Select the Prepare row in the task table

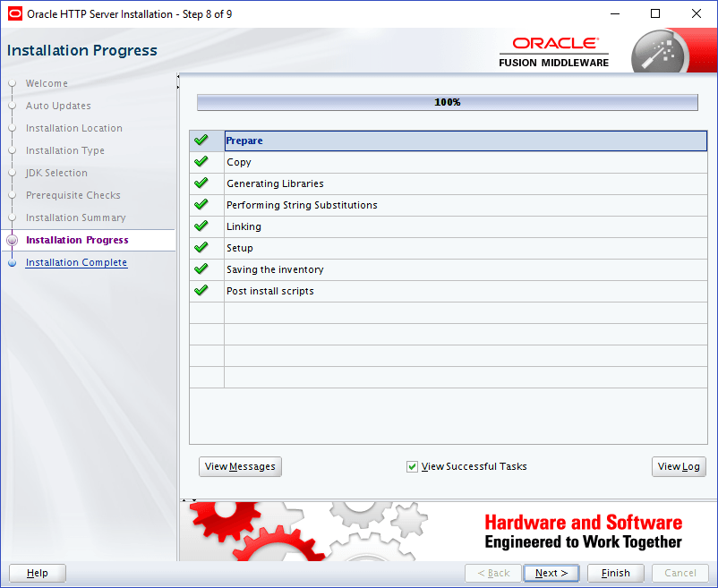point(358,141)
